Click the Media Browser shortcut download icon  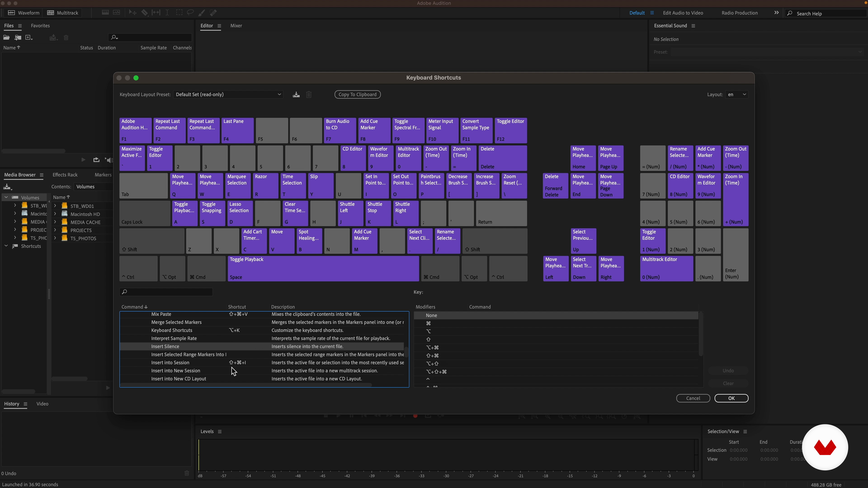coord(7,187)
